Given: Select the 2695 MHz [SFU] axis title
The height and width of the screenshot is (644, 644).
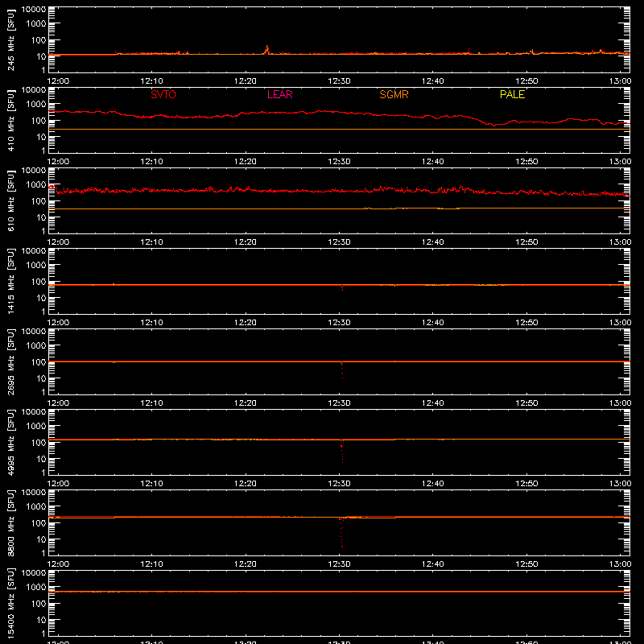Looking at the screenshot, I should (x=10, y=361).
